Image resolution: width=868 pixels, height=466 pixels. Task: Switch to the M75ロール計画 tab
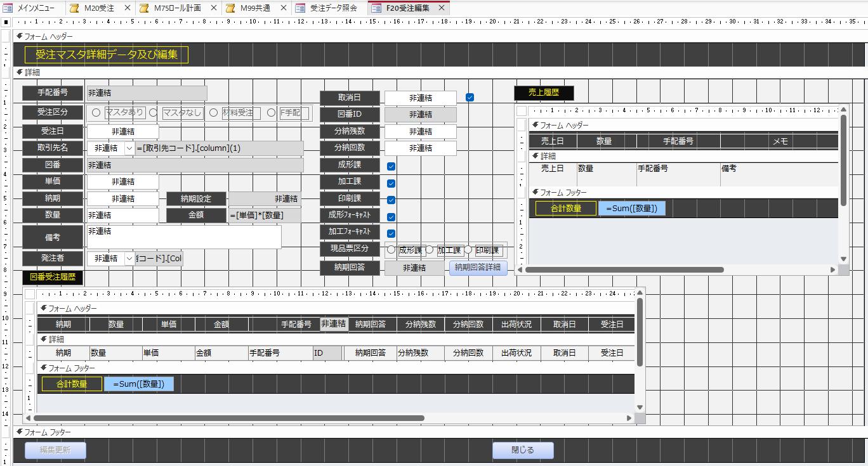pos(178,8)
